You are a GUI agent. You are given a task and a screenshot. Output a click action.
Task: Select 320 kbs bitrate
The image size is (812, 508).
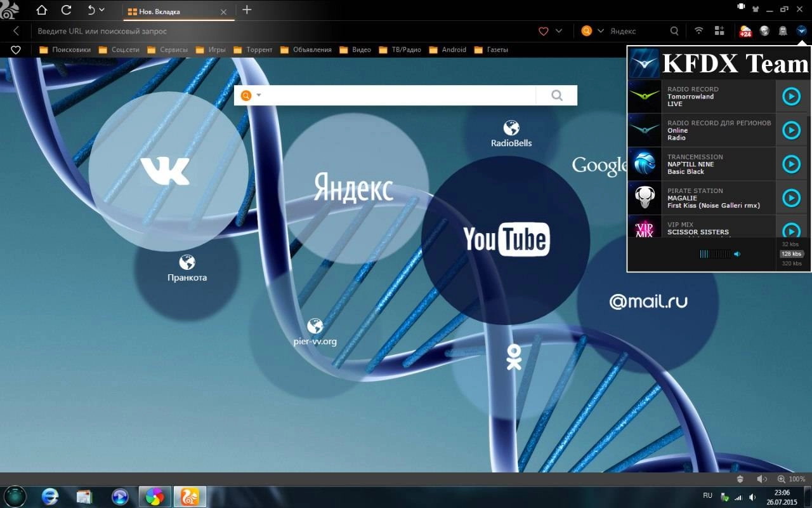792,264
